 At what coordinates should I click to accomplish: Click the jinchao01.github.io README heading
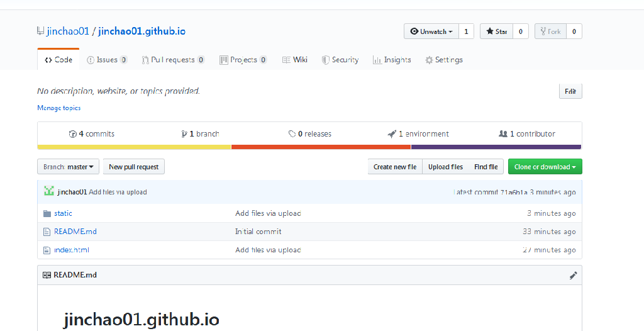[x=142, y=320]
